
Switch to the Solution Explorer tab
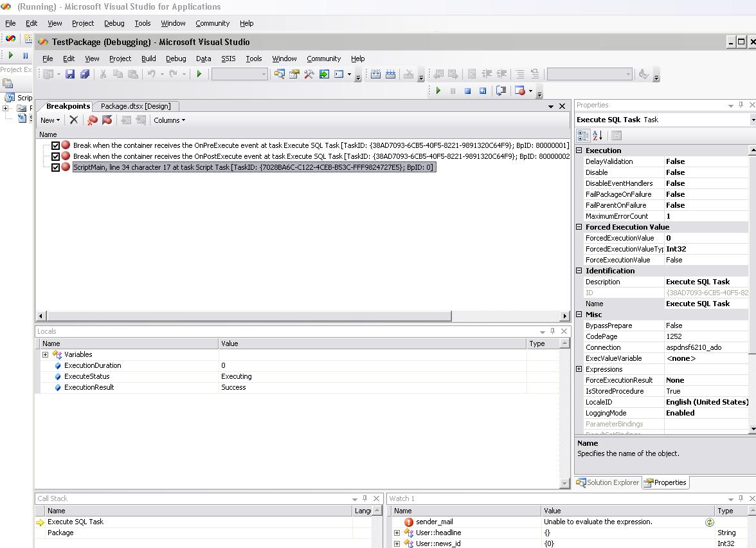coord(608,482)
